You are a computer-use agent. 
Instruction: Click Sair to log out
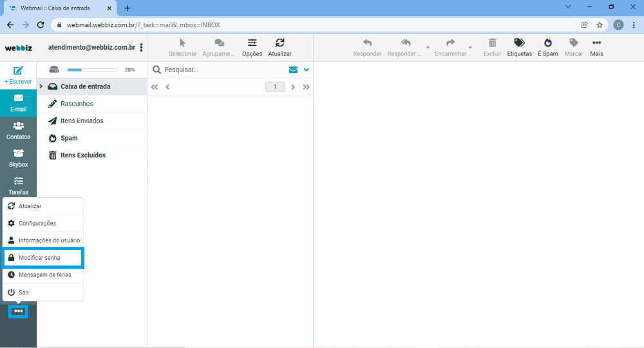23,293
